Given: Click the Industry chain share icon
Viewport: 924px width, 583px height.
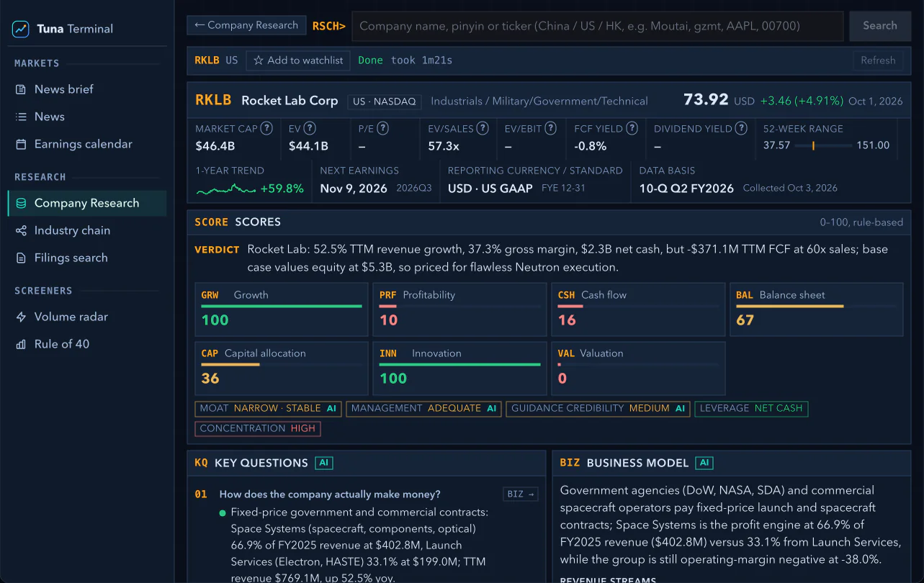Looking at the screenshot, I should [21, 230].
